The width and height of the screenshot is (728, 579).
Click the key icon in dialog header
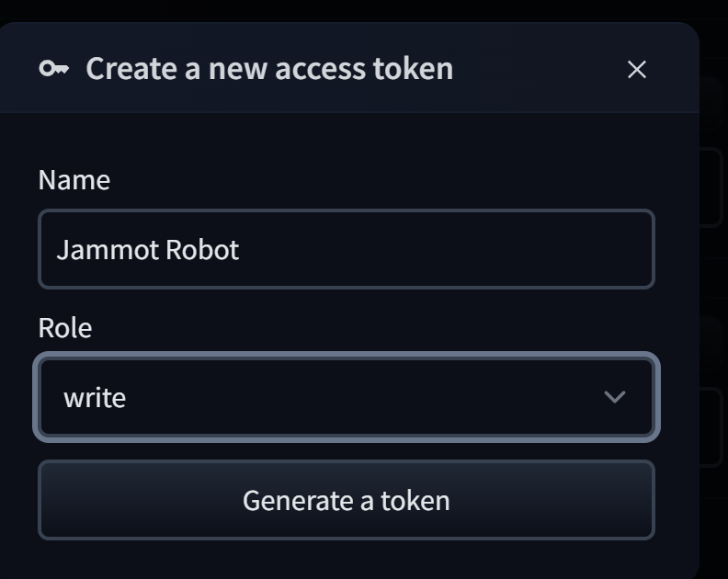coord(54,69)
